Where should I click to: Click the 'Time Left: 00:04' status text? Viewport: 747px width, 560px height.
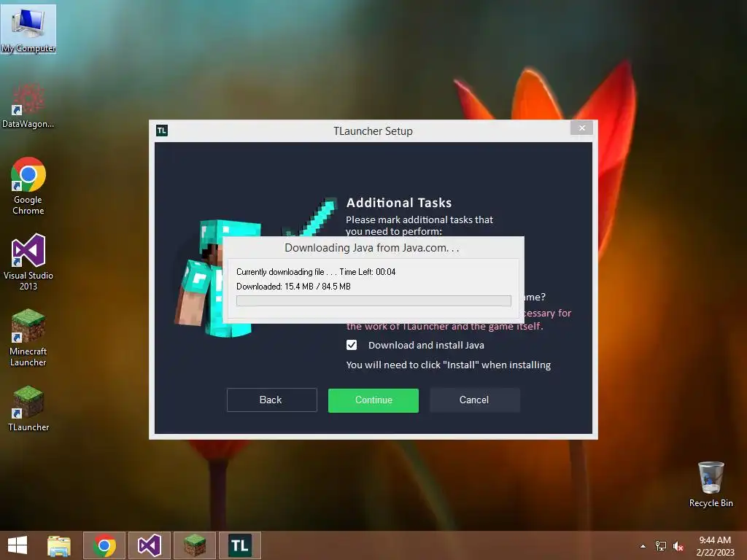coord(368,272)
